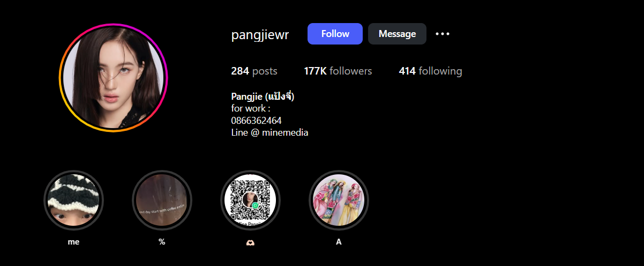The image size is (644, 266).
Task: Click the Pangjie display name in bio
Action: tap(263, 97)
